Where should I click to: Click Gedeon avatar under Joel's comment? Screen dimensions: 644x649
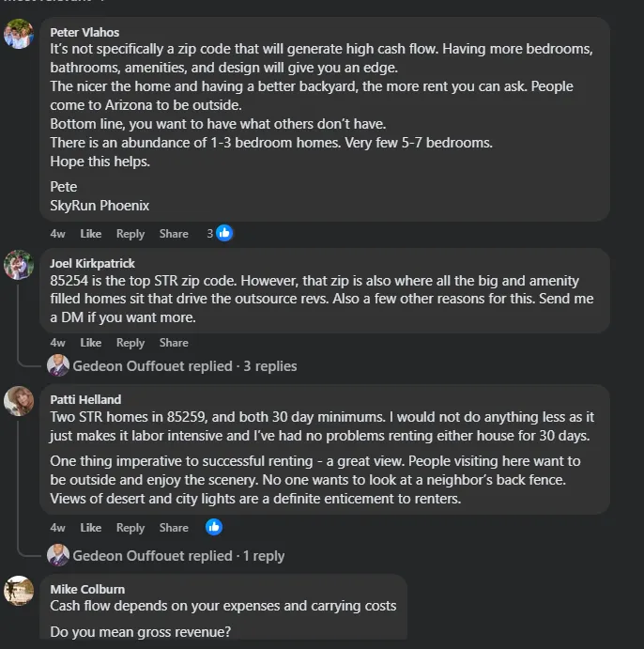pyautogui.click(x=58, y=365)
